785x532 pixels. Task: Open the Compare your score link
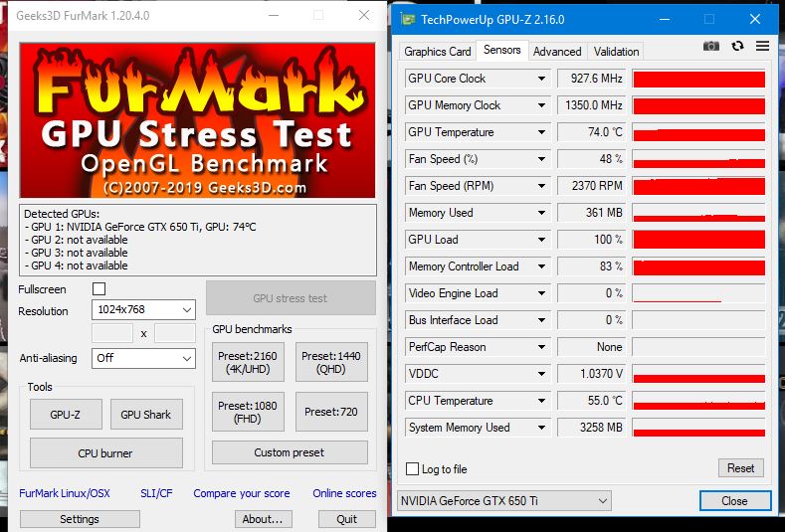point(242,493)
